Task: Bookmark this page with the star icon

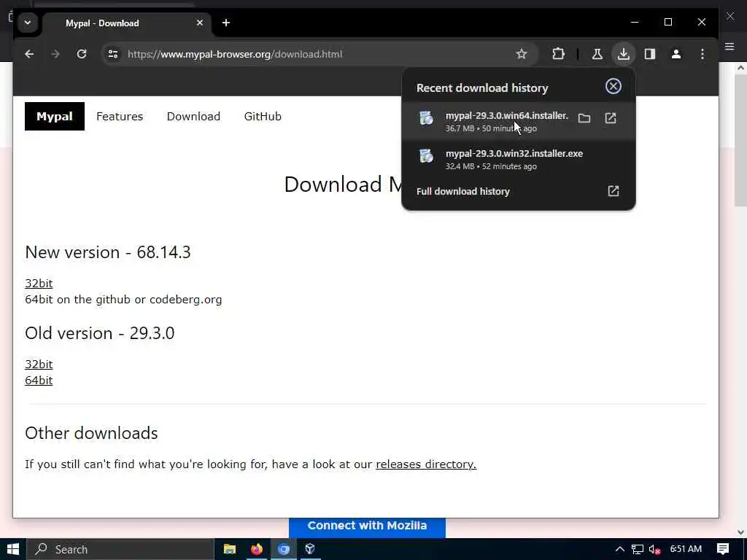Action: pyautogui.click(x=522, y=54)
